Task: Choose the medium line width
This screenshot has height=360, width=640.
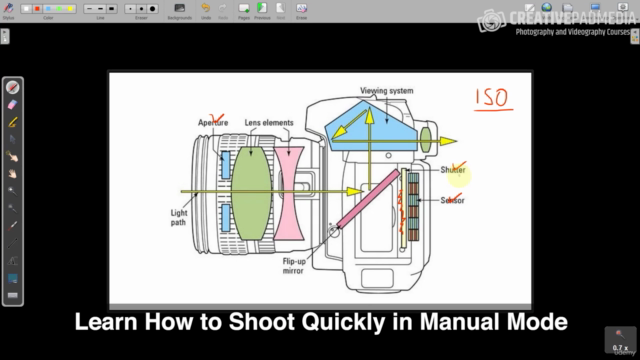Action: (x=100, y=9)
